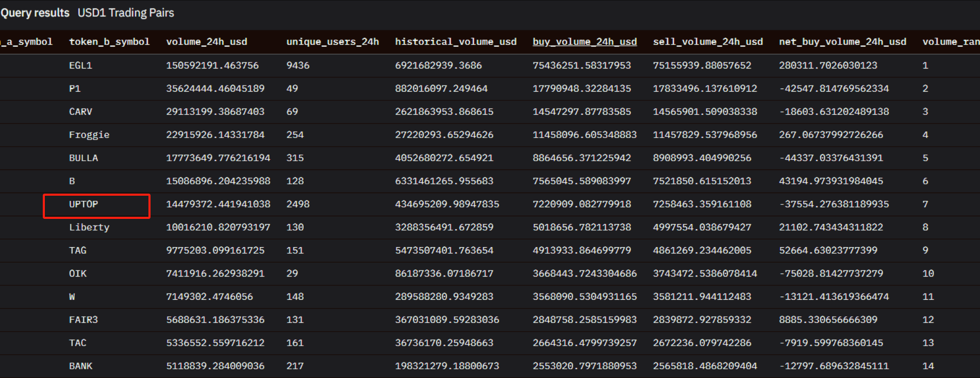Click buy volume 75436251.58317953

pyautogui.click(x=582, y=65)
